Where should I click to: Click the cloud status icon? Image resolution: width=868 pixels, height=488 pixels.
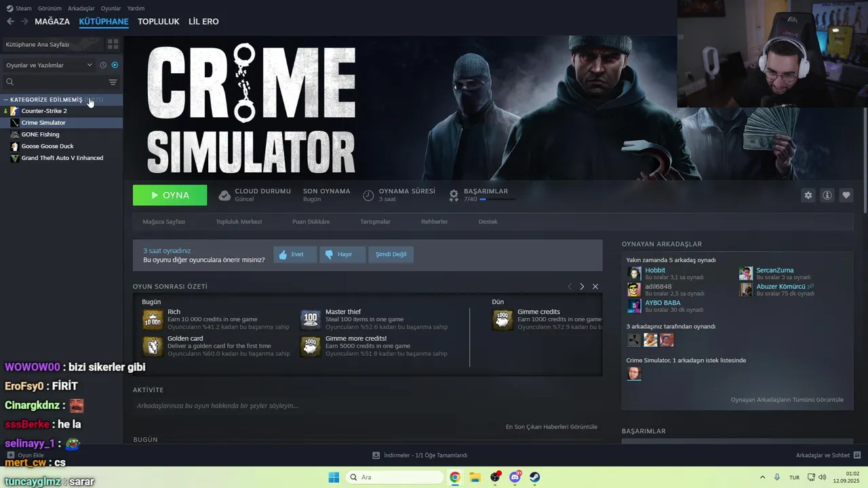(x=224, y=195)
